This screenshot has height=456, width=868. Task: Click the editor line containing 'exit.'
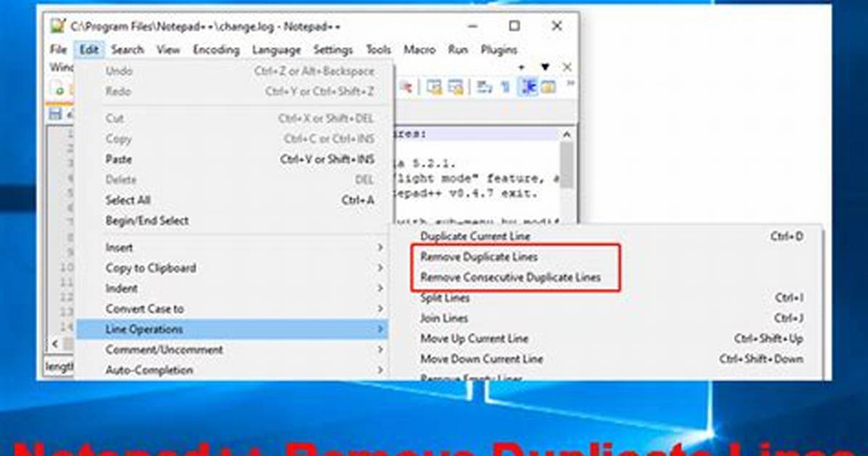466,193
